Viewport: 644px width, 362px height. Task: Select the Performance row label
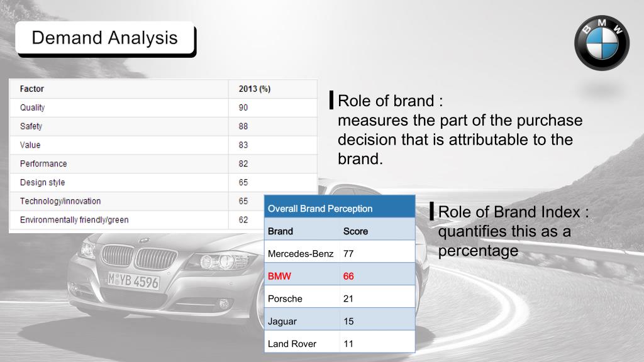click(43, 164)
